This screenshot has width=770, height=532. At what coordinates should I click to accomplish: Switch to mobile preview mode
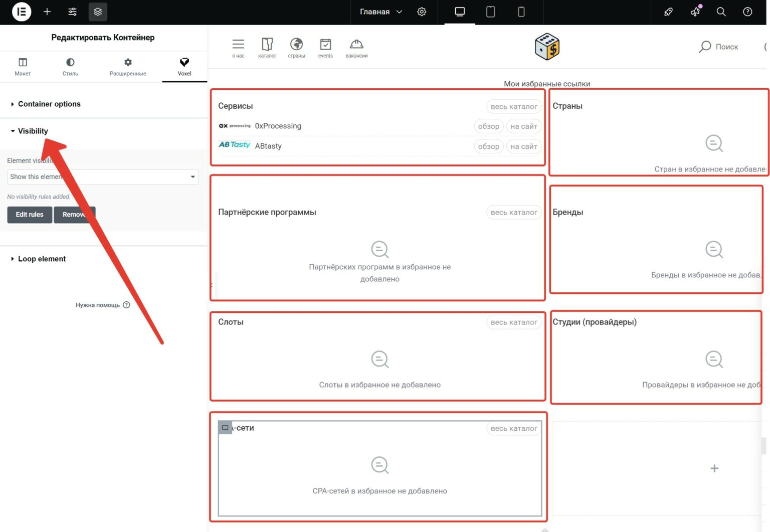click(x=521, y=12)
